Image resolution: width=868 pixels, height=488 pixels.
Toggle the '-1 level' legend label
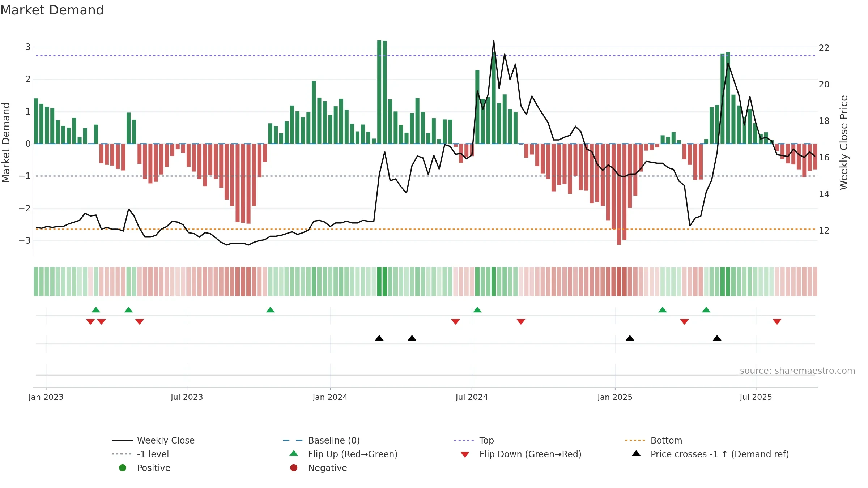click(153, 454)
